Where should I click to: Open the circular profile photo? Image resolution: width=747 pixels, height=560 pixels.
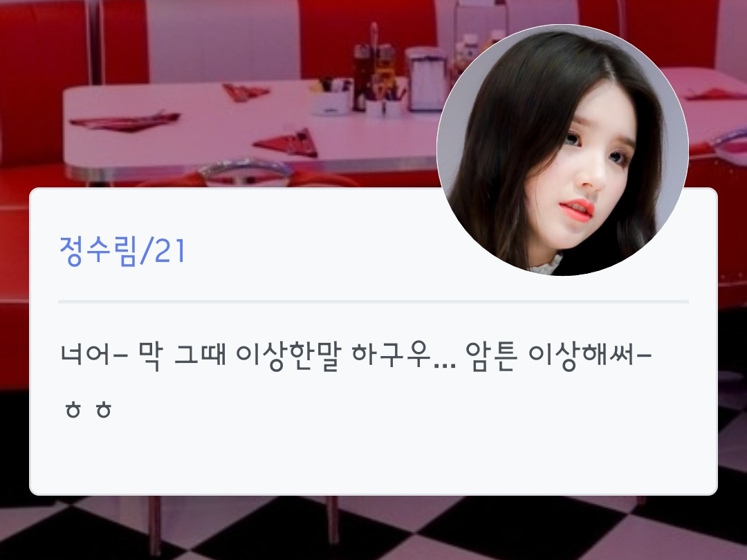[562, 150]
